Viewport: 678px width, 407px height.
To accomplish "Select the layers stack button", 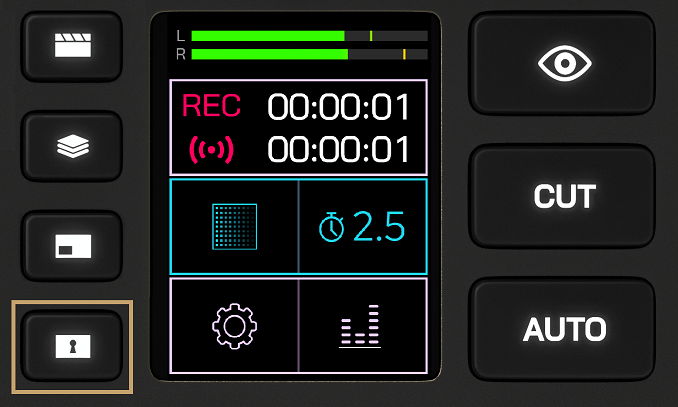I will tap(72, 146).
